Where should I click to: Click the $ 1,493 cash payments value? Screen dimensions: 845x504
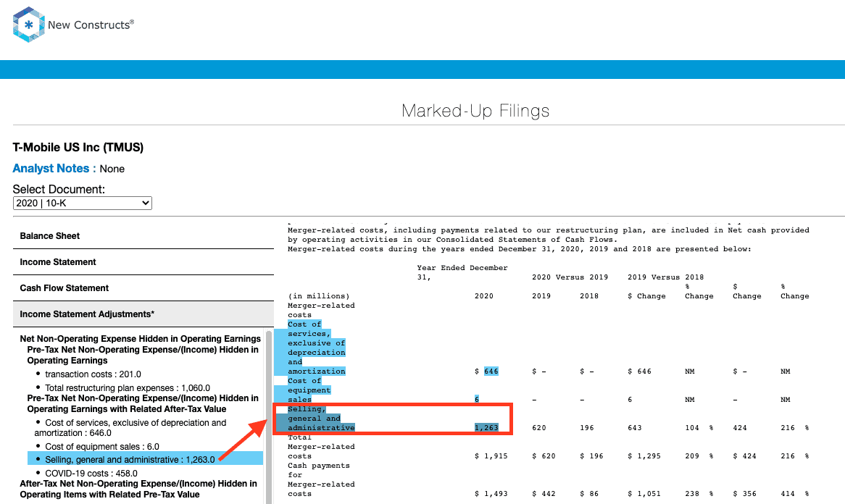(491, 494)
